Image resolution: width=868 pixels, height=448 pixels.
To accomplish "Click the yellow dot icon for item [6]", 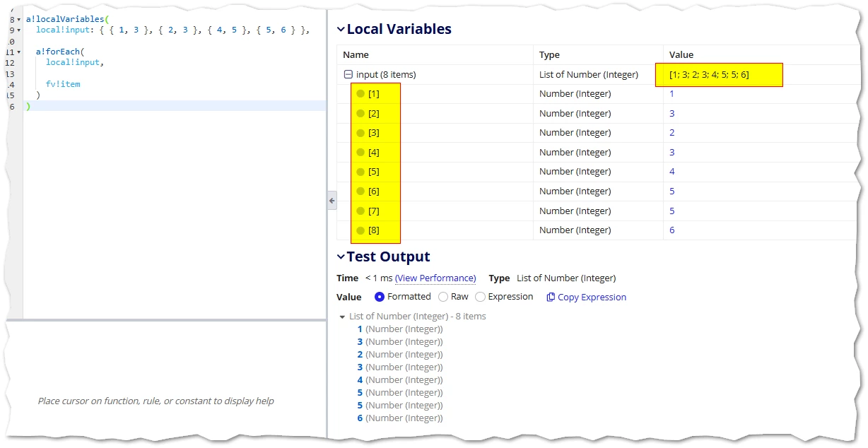I will point(360,191).
